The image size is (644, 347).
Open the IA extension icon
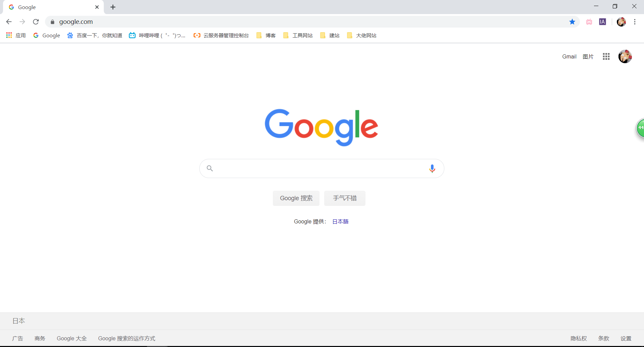pos(602,22)
